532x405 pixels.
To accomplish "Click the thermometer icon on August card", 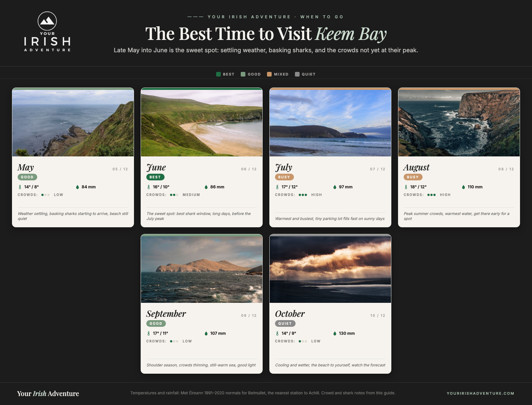I will pos(406,187).
